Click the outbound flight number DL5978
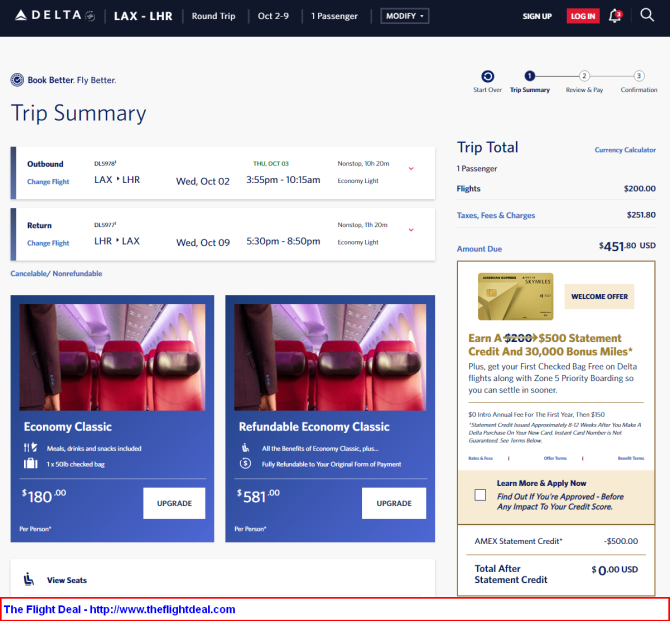The width and height of the screenshot is (670, 621). click(x=105, y=163)
